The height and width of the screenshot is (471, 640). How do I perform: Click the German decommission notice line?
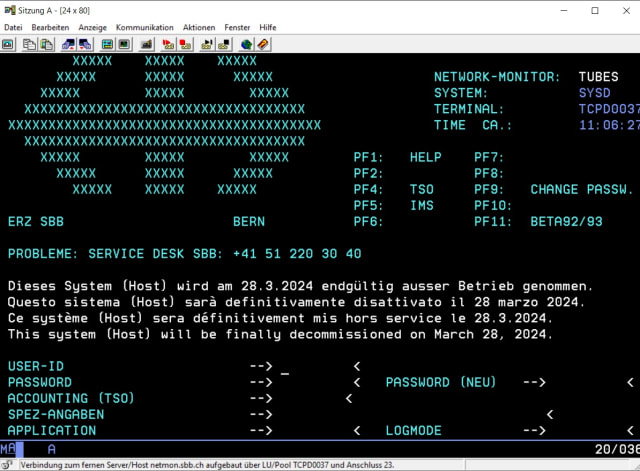(300, 286)
